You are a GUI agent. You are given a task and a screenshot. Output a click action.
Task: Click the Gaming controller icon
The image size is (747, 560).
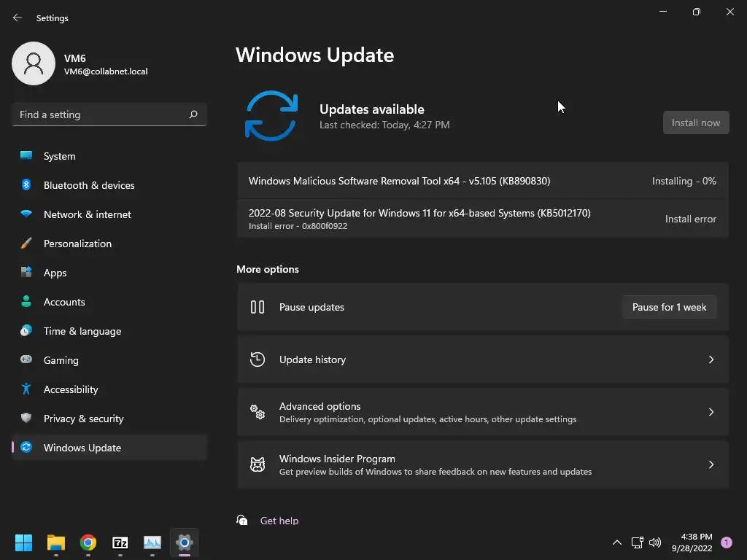click(x=26, y=359)
